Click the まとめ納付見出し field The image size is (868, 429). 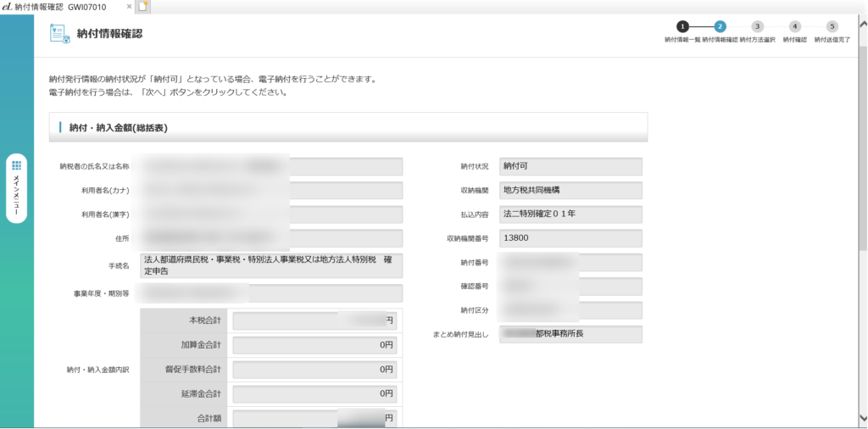[570, 334]
